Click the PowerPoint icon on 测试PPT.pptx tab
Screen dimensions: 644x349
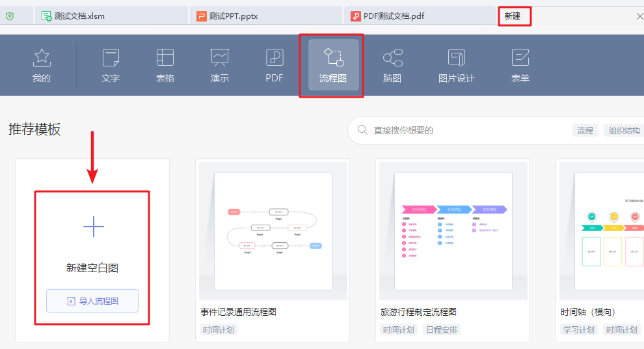201,16
